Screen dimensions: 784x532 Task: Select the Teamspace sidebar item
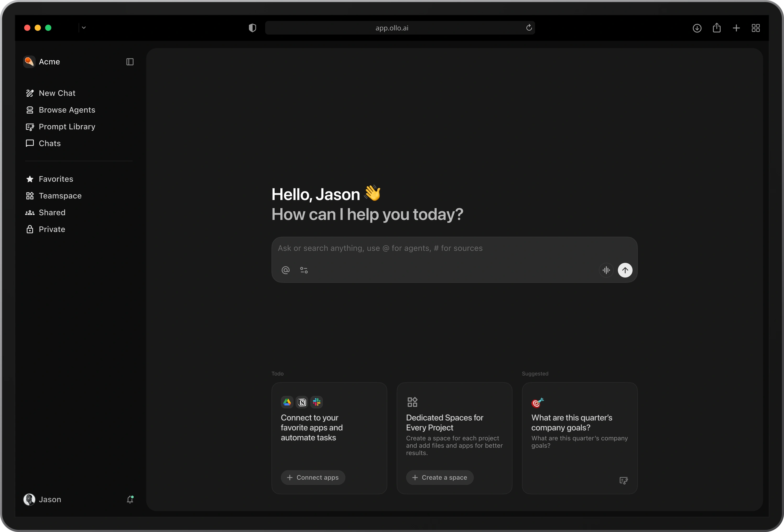[60, 196]
